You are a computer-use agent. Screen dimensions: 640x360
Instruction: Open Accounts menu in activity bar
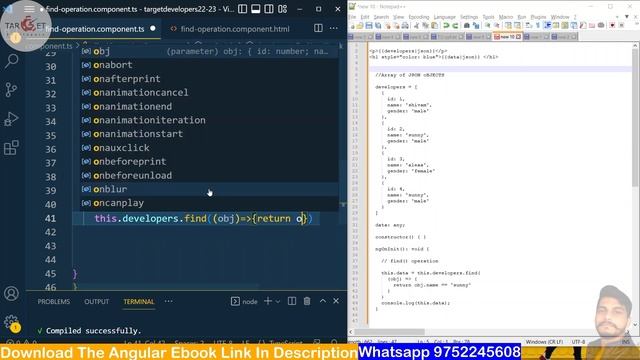tap(11, 293)
